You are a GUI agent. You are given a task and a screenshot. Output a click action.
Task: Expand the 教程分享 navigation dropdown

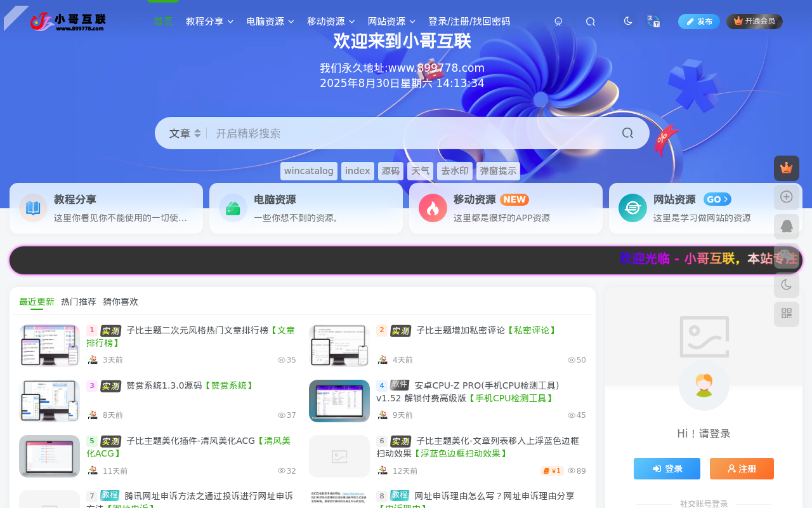[209, 22]
